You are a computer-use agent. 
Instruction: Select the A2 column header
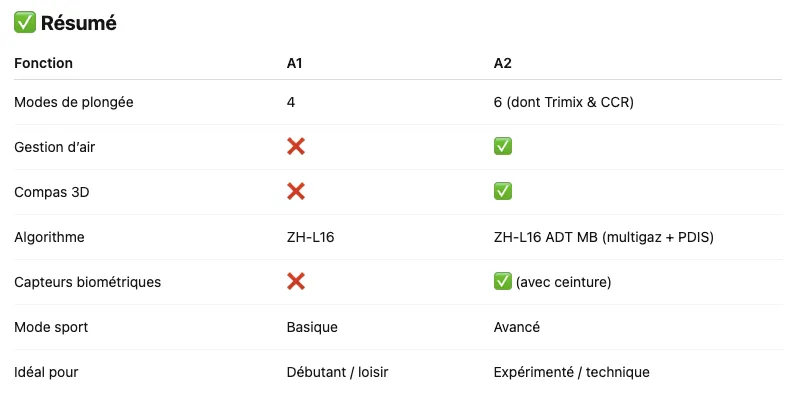[x=503, y=63]
